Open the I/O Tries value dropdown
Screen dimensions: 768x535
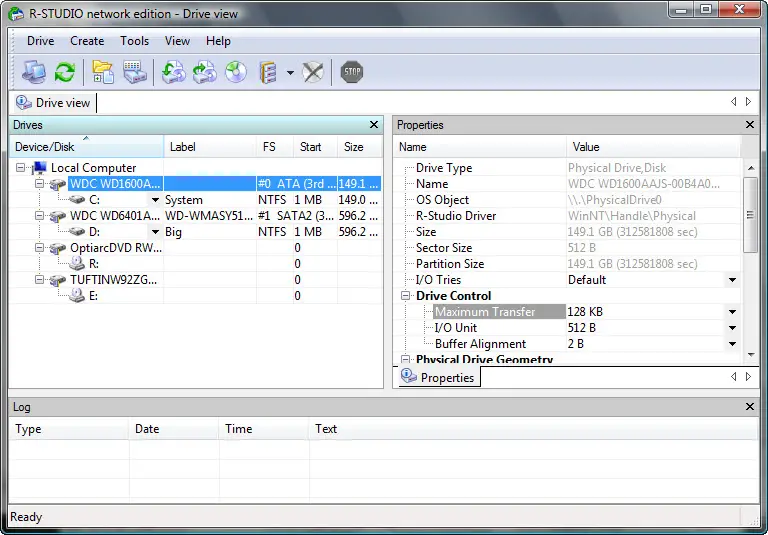tap(732, 280)
